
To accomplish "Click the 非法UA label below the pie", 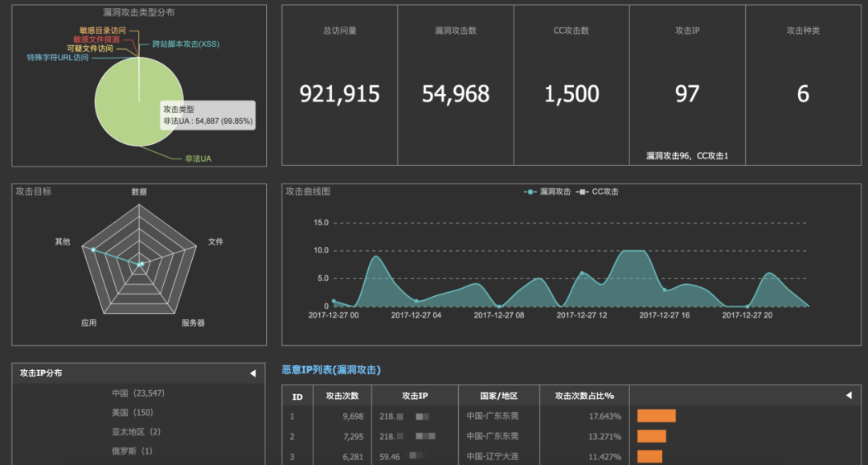I will click(x=199, y=158).
